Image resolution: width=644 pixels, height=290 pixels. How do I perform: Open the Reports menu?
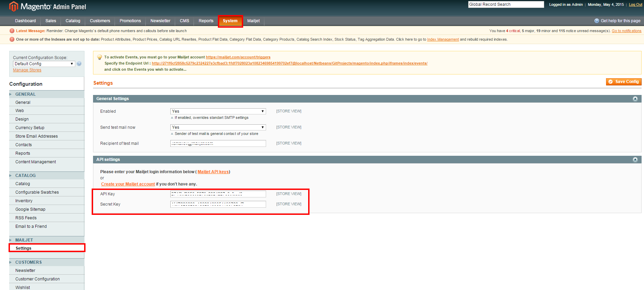coord(206,21)
